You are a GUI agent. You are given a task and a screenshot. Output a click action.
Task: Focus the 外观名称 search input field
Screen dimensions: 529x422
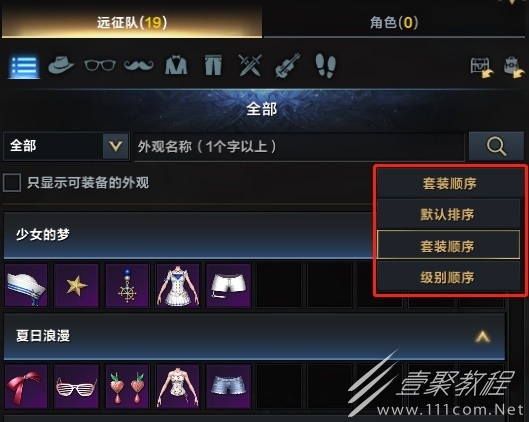tap(299, 147)
